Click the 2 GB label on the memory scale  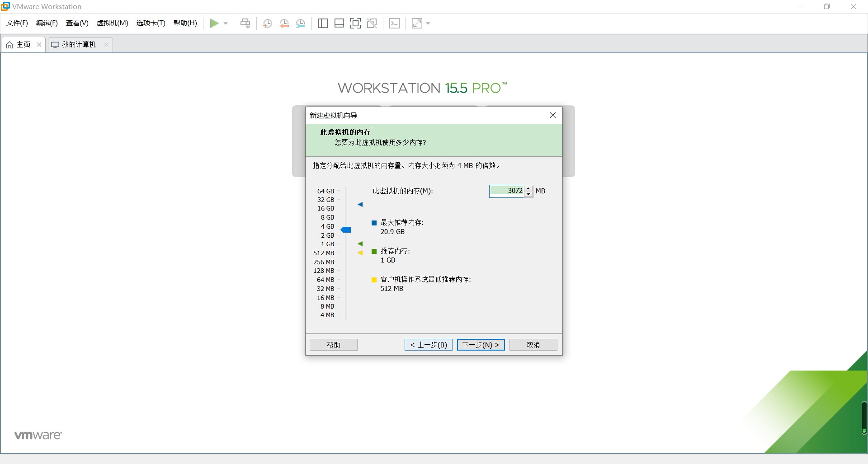pos(327,235)
